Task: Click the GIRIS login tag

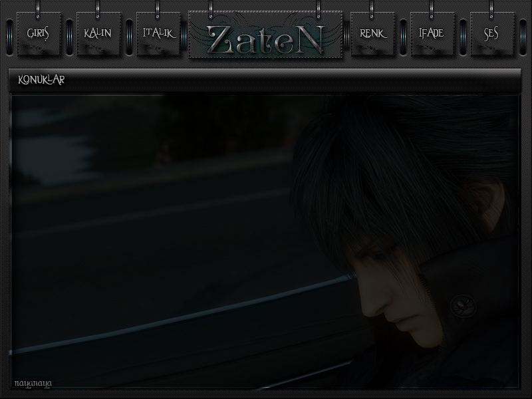Action: pyautogui.click(x=38, y=33)
